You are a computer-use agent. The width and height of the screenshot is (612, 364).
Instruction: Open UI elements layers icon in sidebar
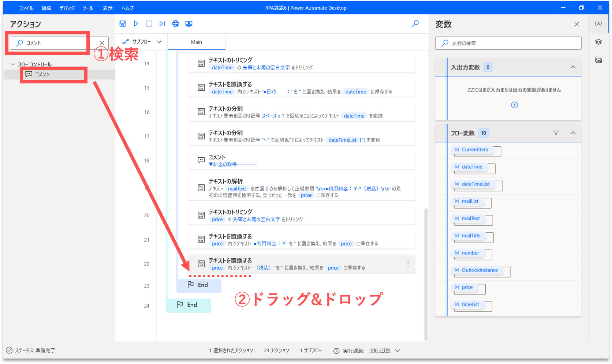(x=598, y=42)
